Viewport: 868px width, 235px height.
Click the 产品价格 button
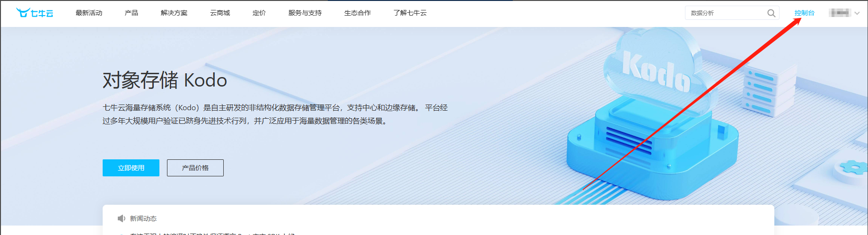pyautogui.click(x=195, y=168)
